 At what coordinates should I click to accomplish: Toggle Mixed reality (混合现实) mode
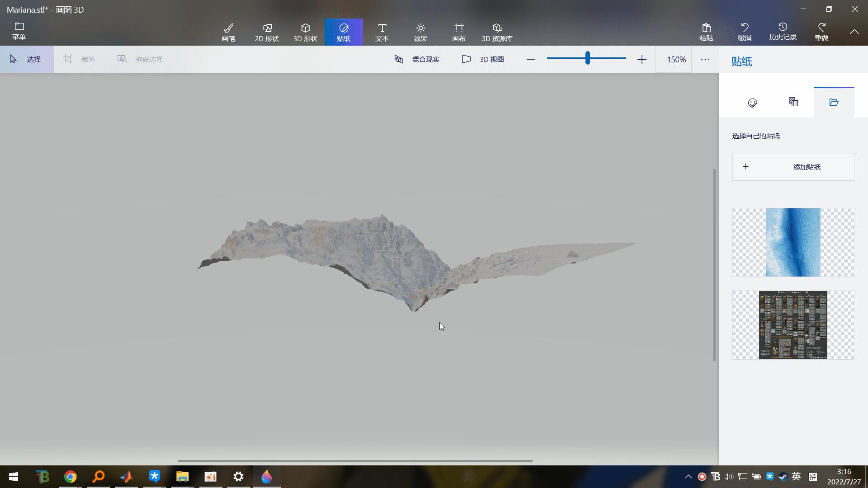pos(417,59)
